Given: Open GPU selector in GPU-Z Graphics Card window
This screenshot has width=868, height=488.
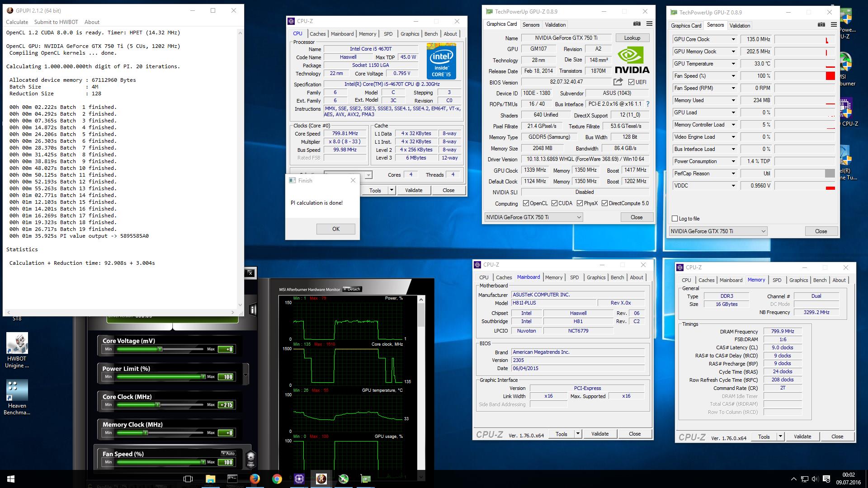Looking at the screenshot, I should 533,217.
